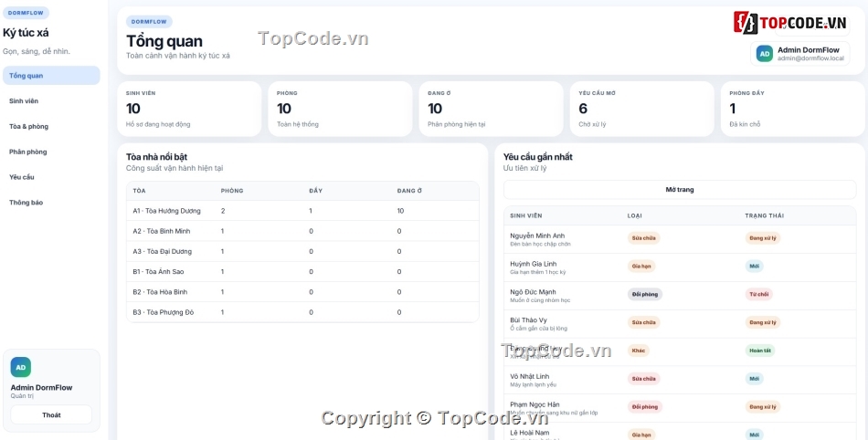Click the ĐẦY column header
This screenshot has height=440, width=868.
[x=315, y=191]
